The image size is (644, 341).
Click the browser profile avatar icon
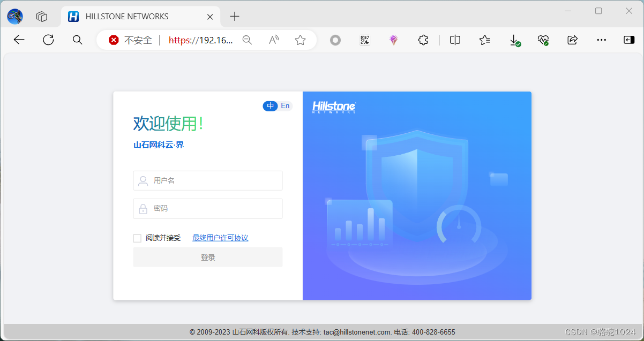point(15,17)
